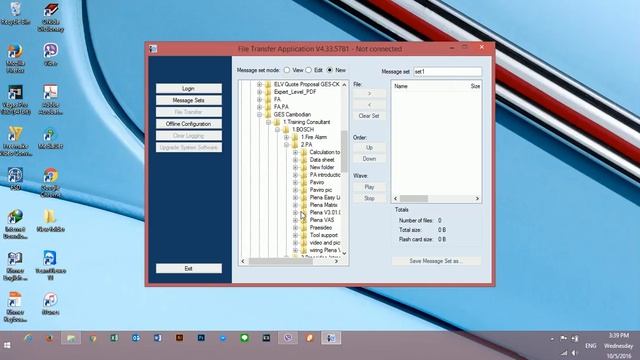Select the File Transfer Application taskbar icon
Image resolution: width=640 pixels, height=360 pixels.
(331, 338)
